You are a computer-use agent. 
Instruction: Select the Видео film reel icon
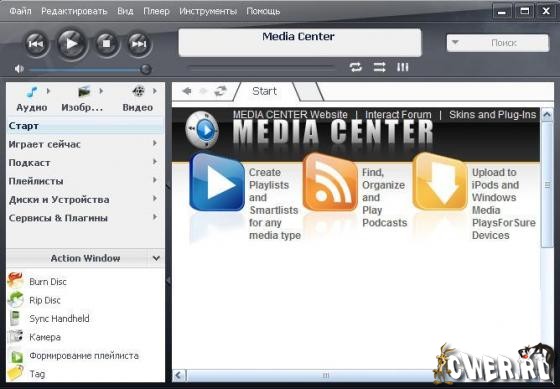pos(139,91)
